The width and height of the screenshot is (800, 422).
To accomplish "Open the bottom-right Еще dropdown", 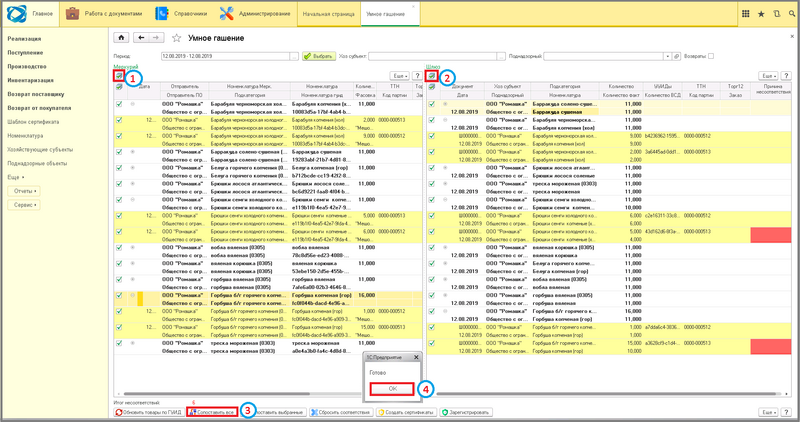I will [768, 412].
